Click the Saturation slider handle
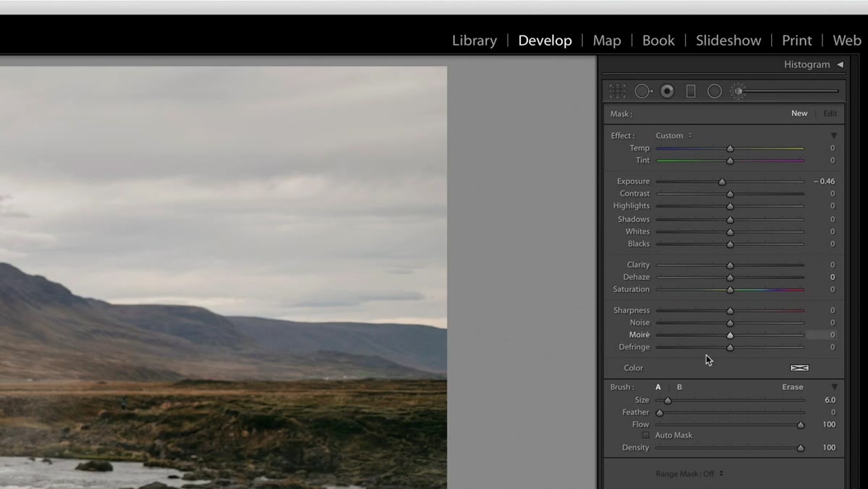 click(730, 289)
